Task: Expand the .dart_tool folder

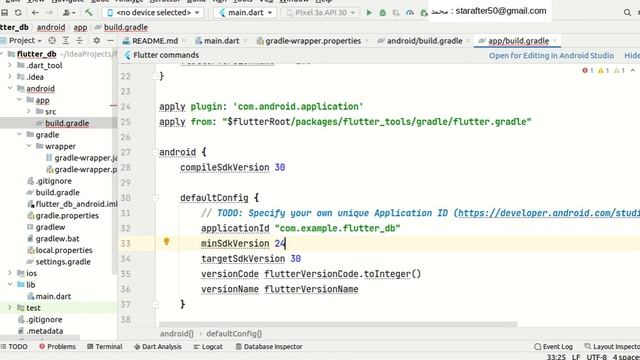Action: click(x=10, y=65)
